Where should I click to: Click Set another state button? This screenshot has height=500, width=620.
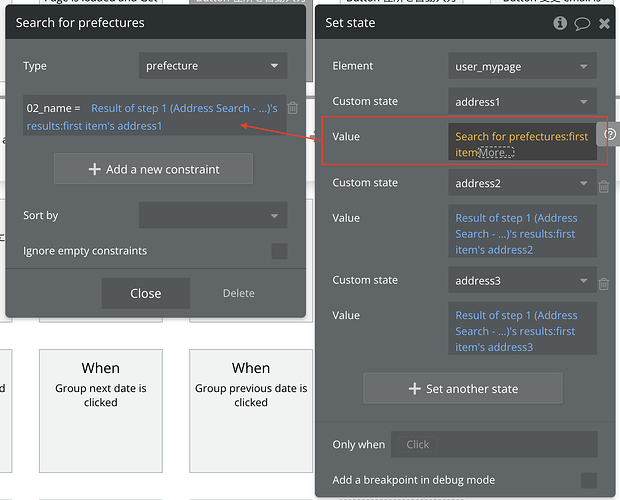[462, 388]
